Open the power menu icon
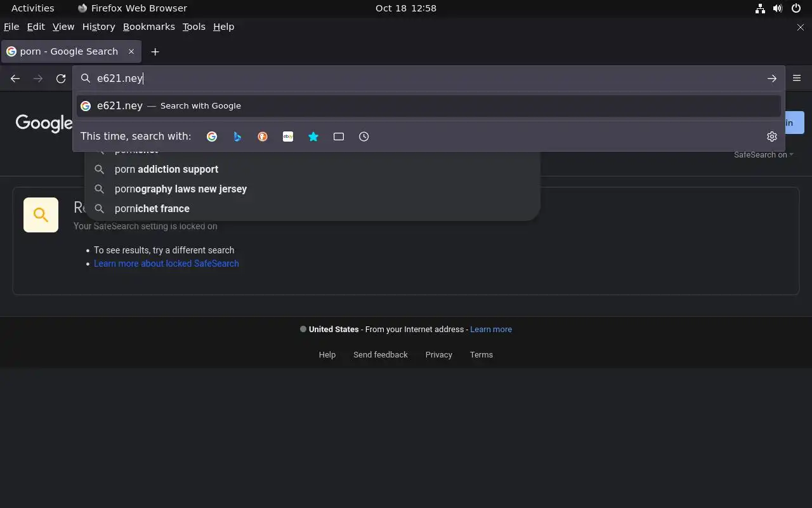Image resolution: width=812 pixels, height=508 pixels. coord(796,8)
